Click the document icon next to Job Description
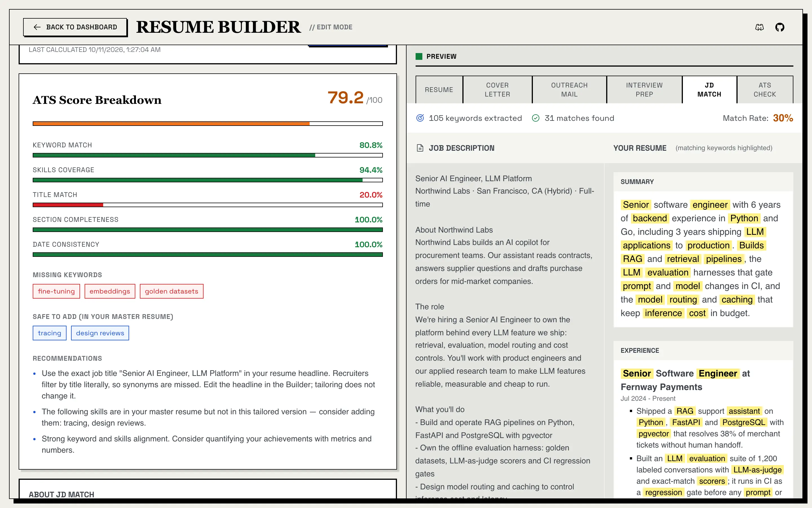Image resolution: width=812 pixels, height=508 pixels. point(420,148)
